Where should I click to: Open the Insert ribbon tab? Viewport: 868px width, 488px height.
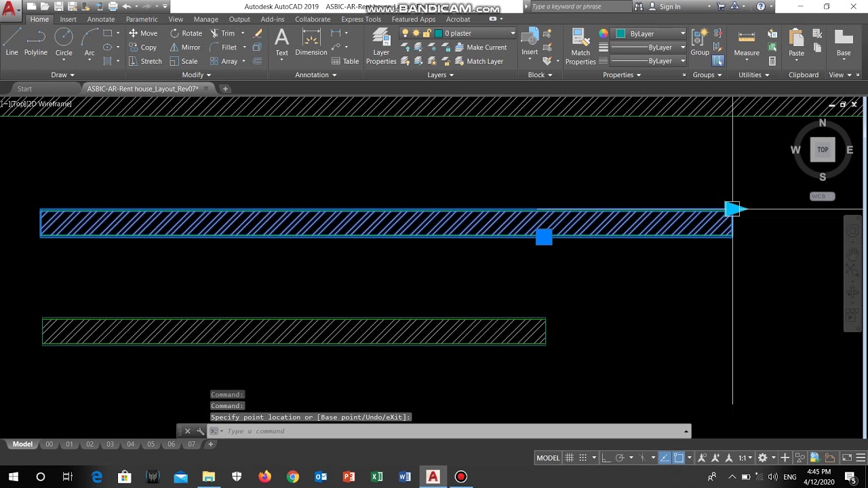click(x=68, y=19)
